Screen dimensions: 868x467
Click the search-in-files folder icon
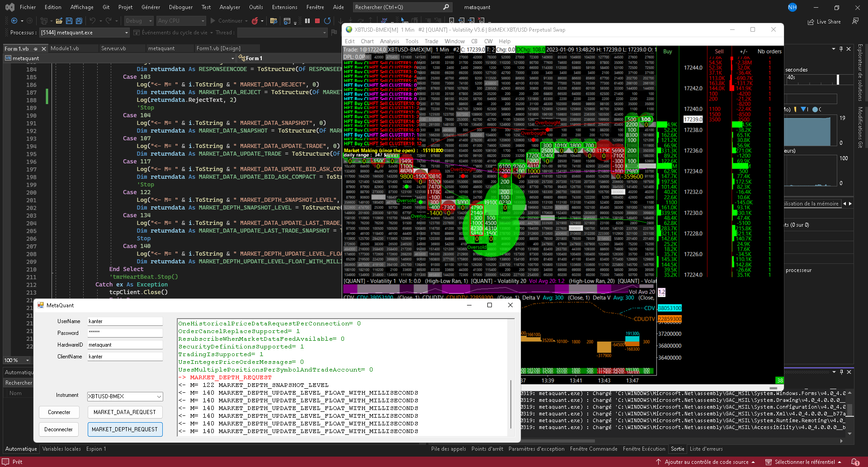[x=274, y=21]
